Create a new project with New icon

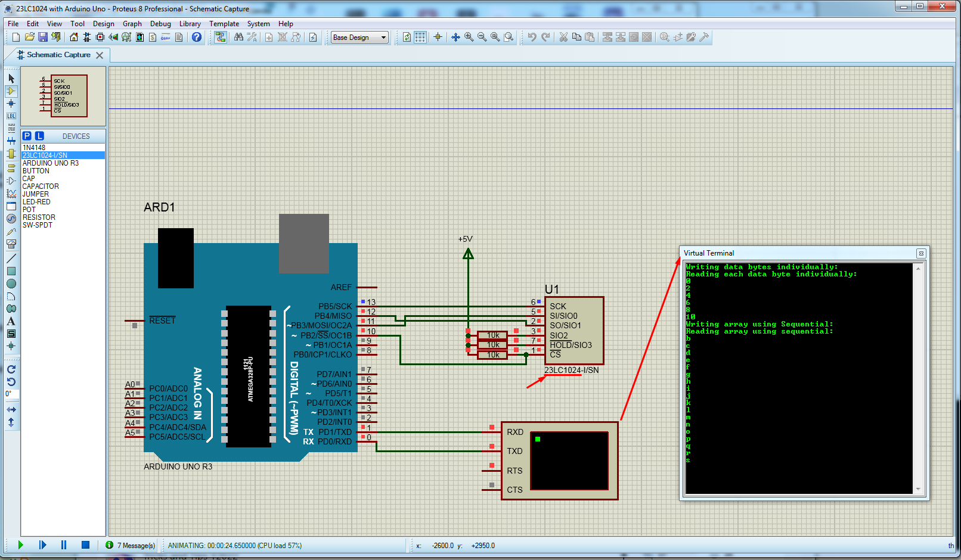[x=16, y=37]
